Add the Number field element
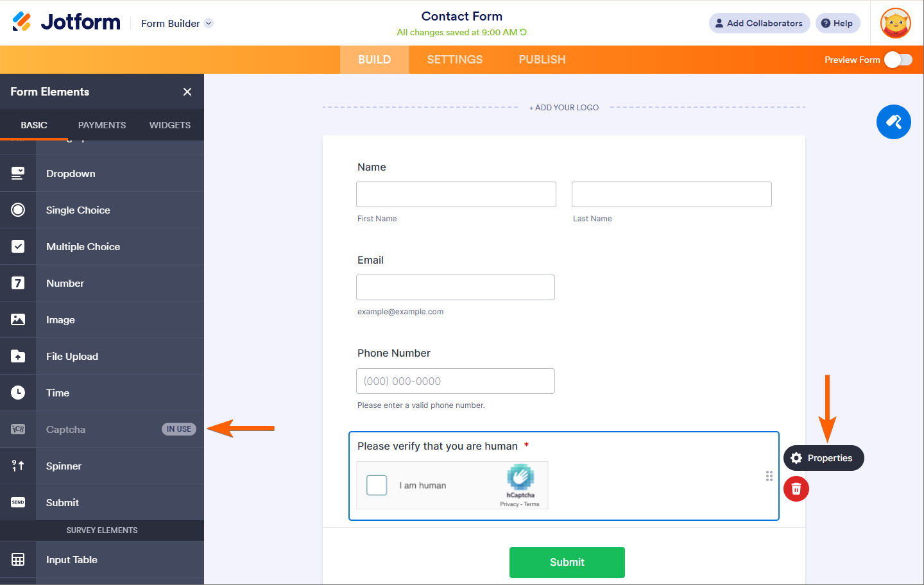 pyautogui.click(x=65, y=284)
